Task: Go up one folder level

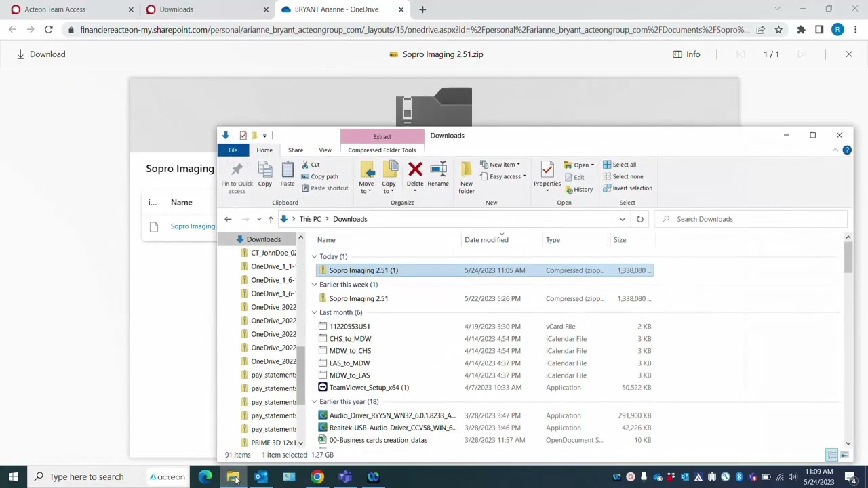Action: [x=270, y=219]
